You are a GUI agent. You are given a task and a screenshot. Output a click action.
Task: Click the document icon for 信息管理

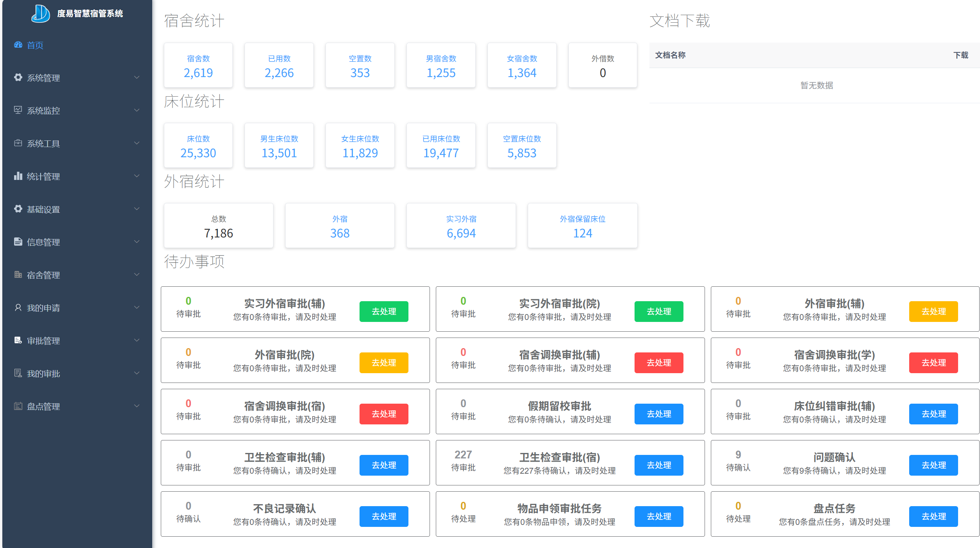[x=18, y=242]
